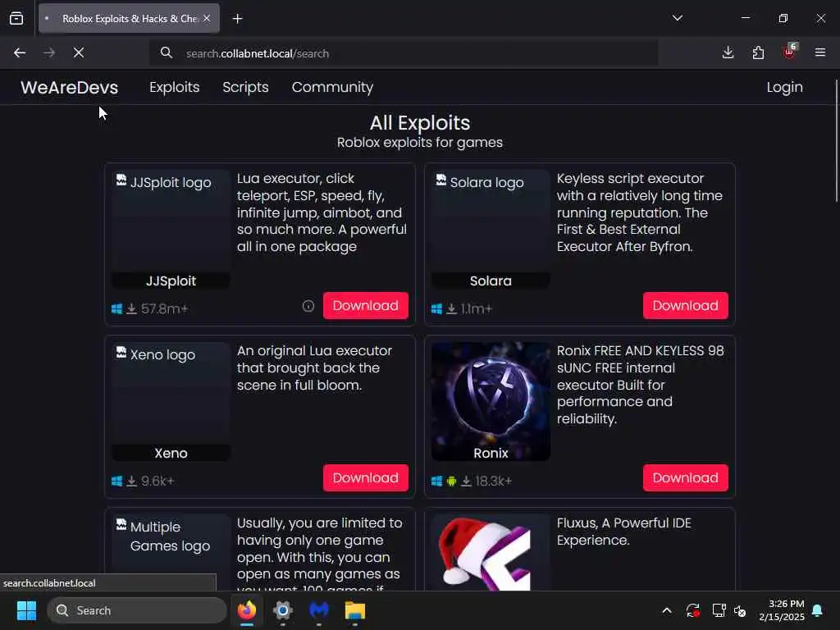
Task: Open the clock and date flyout
Action: click(782, 610)
